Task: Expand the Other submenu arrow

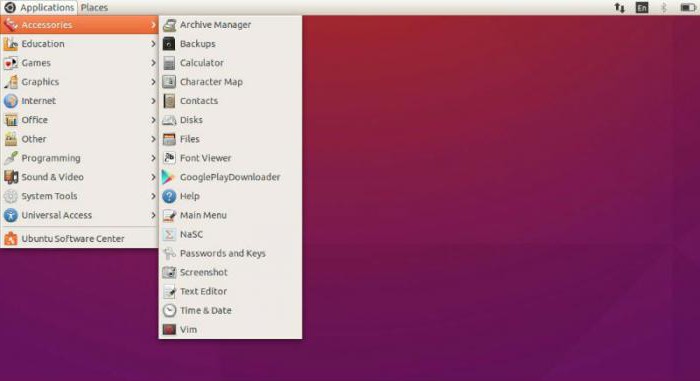Action: (153, 139)
